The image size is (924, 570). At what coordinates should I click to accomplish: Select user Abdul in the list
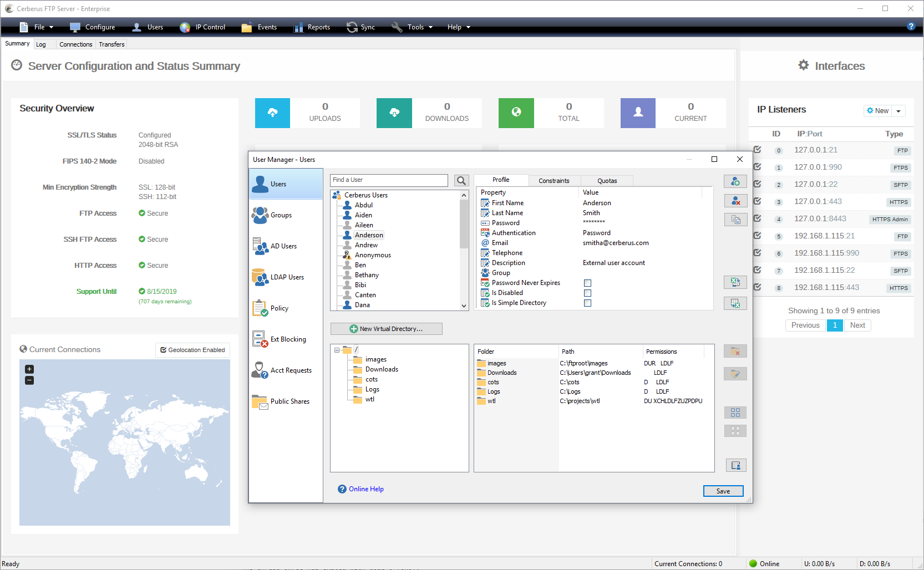(364, 205)
